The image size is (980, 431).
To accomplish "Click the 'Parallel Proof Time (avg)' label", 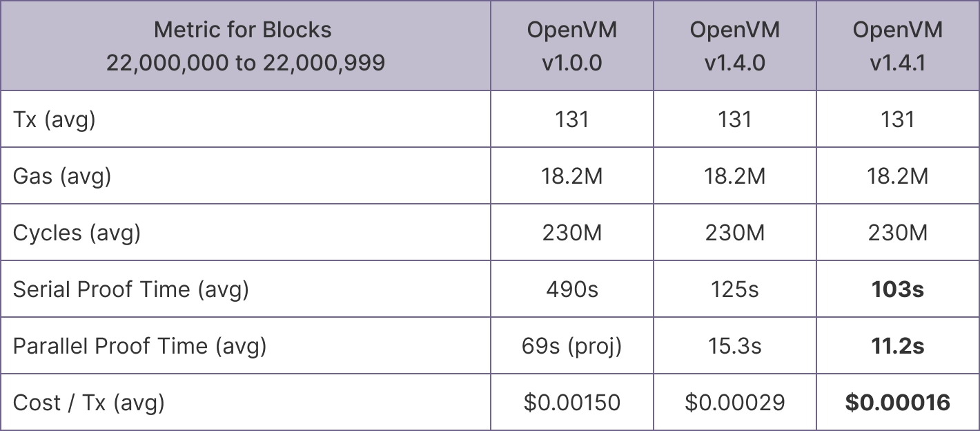I will (139, 346).
